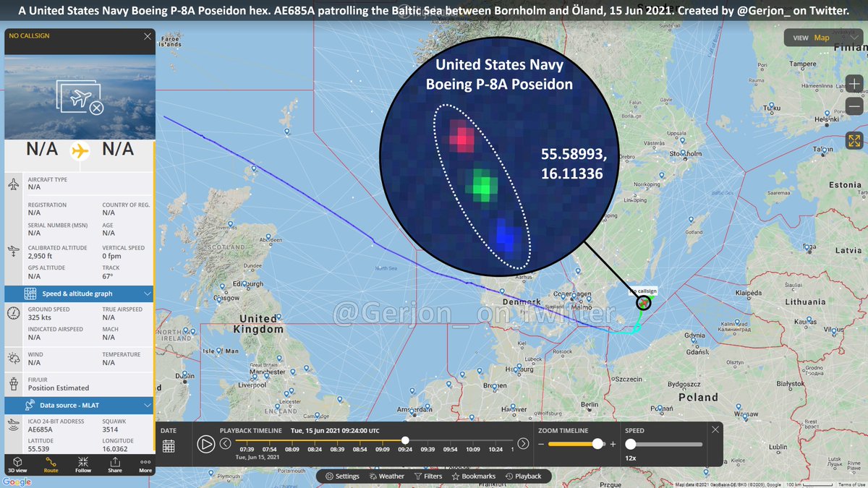868x488 pixels.
Task: Collapse the Data source - MLAT section
Action: click(x=147, y=406)
